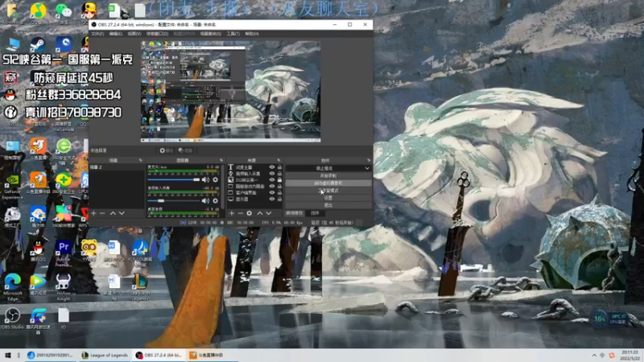The height and width of the screenshot is (362, 644).
Task: Expand the Stop Streaming button dropdown arrow
Action: [x=367, y=168]
